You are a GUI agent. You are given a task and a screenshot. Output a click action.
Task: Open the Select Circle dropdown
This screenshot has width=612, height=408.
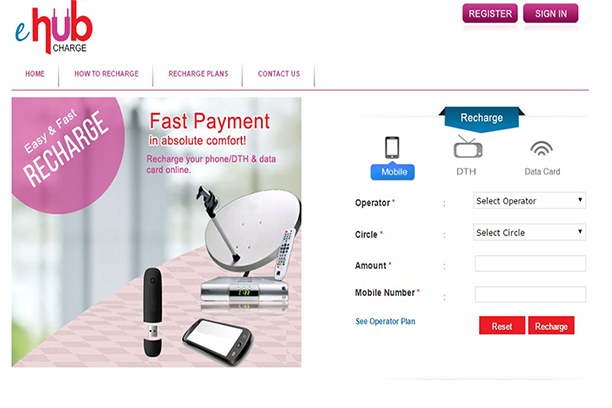(x=529, y=232)
